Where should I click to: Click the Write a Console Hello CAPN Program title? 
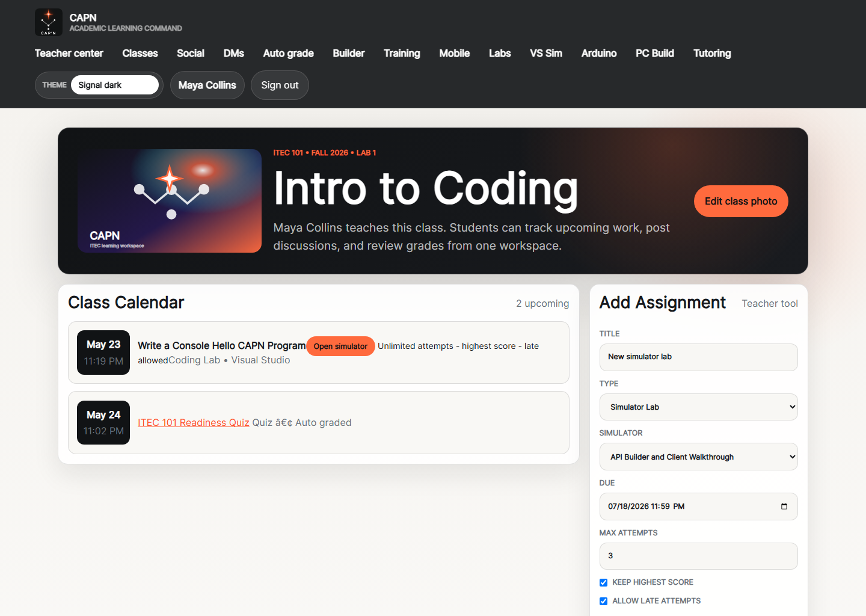(222, 346)
